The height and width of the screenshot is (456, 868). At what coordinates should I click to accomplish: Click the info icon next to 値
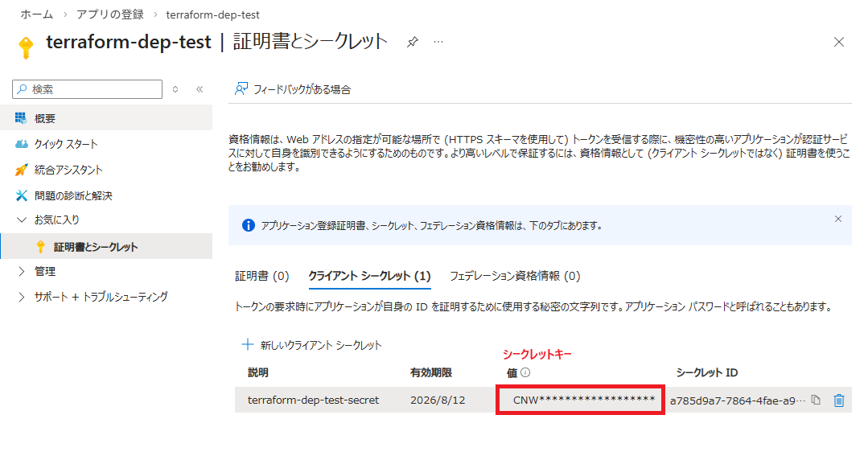[525, 372]
